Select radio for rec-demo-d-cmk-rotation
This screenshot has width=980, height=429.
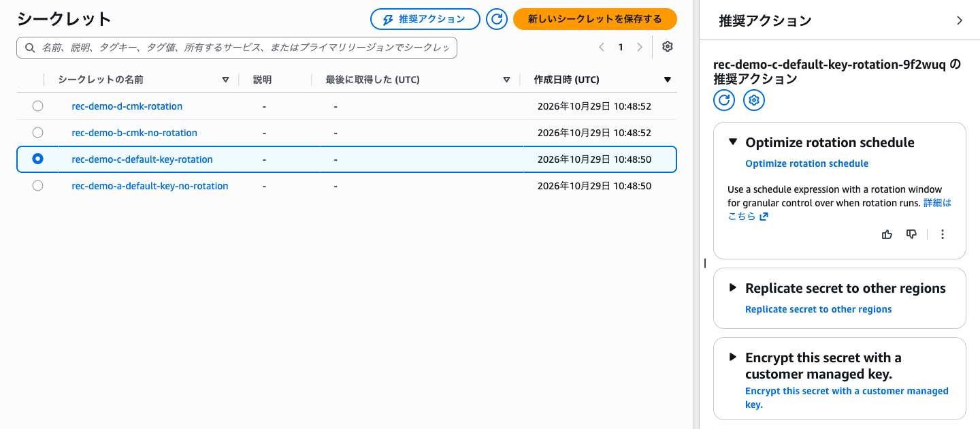point(38,106)
